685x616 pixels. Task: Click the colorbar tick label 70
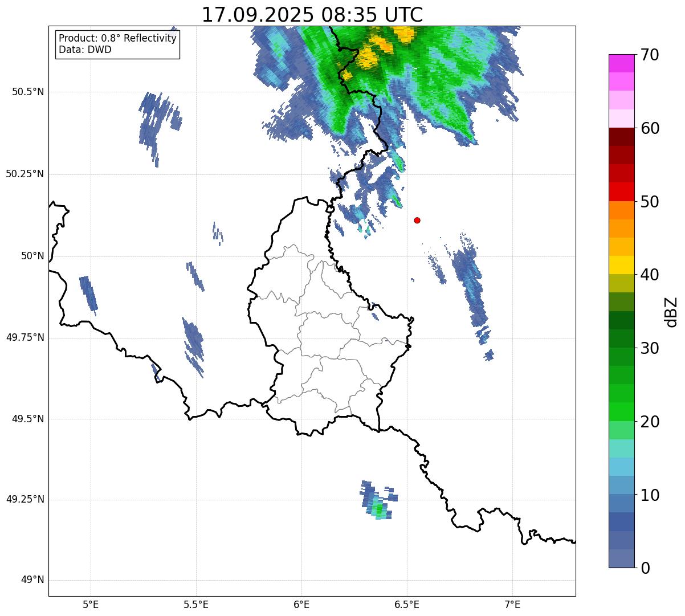650,55
